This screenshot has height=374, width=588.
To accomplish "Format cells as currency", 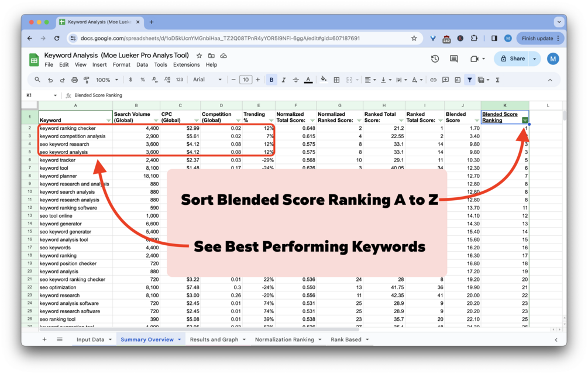I will (x=130, y=80).
